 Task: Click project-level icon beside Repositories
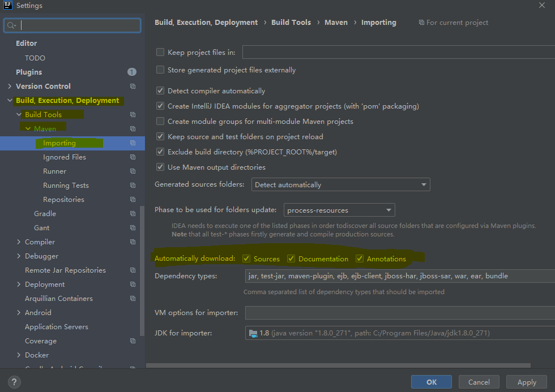133,199
